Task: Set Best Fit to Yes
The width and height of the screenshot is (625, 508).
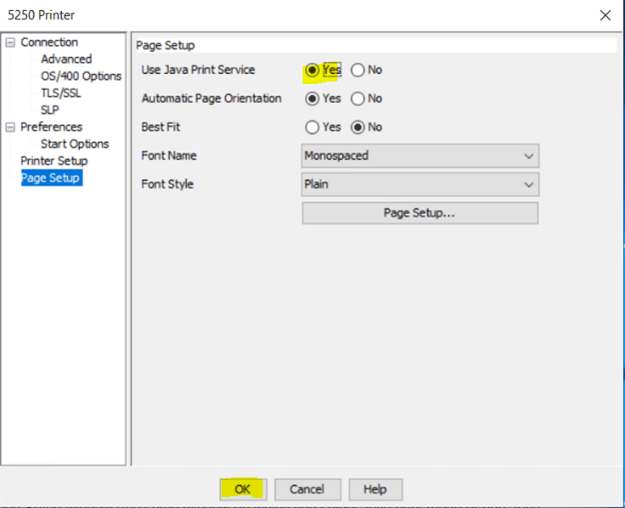Action: pos(313,127)
